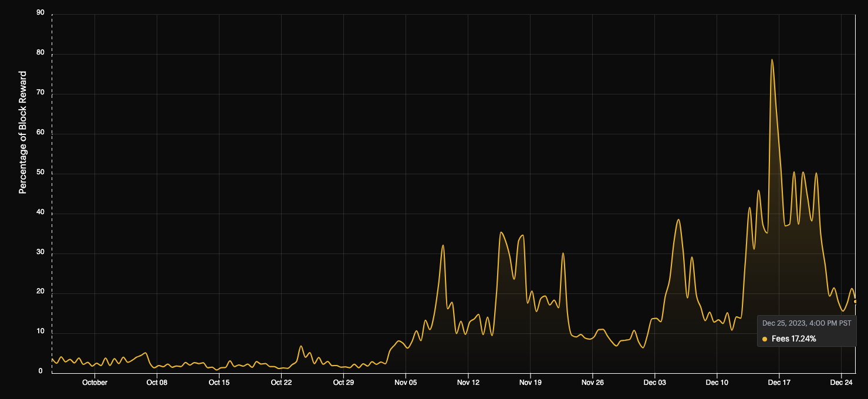Screen dimensions: 868x399
Task: Click the 'Oct 29' x-axis label
Action: pyautogui.click(x=343, y=383)
